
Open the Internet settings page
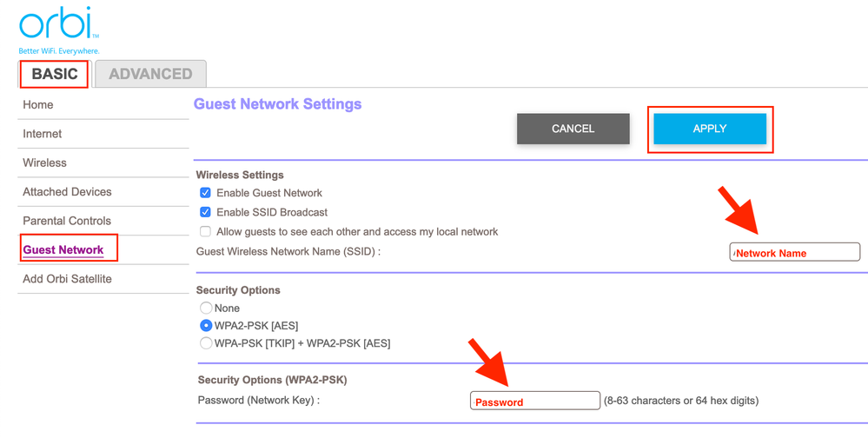(x=43, y=134)
